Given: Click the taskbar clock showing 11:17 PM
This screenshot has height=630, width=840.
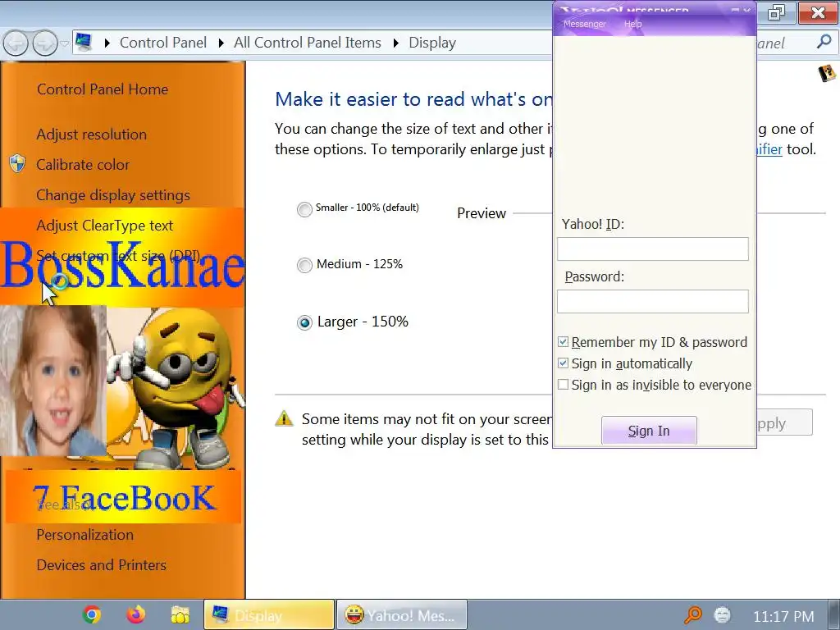Looking at the screenshot, I should click(x=783, y=617).
